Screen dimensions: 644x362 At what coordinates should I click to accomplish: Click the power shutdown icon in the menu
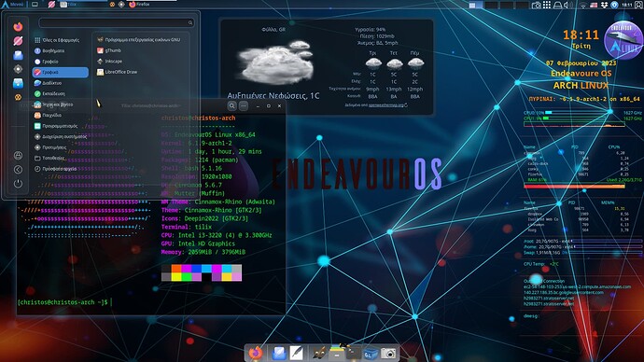point(18,184)
